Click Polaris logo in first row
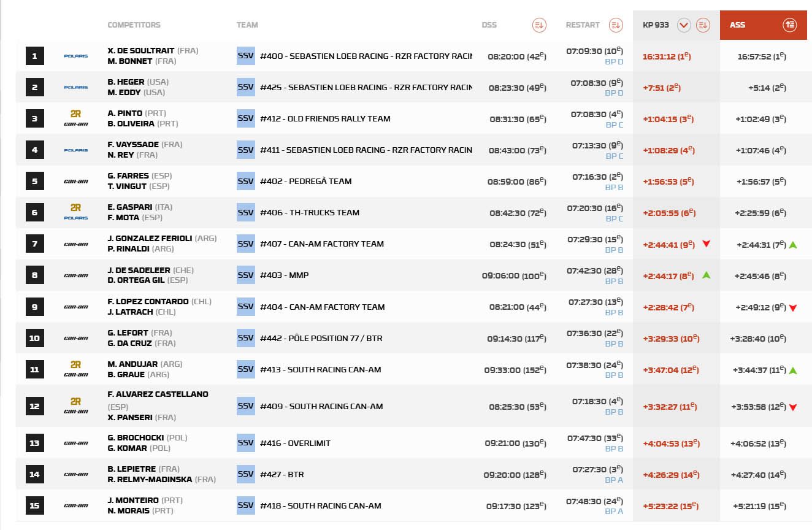812x530 pixels. pos(76,56)
